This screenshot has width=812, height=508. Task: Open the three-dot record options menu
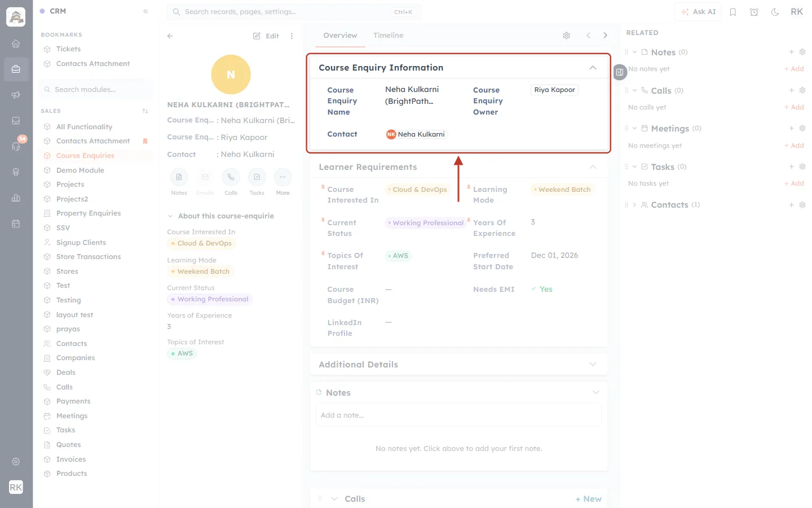tap(292, 36)
